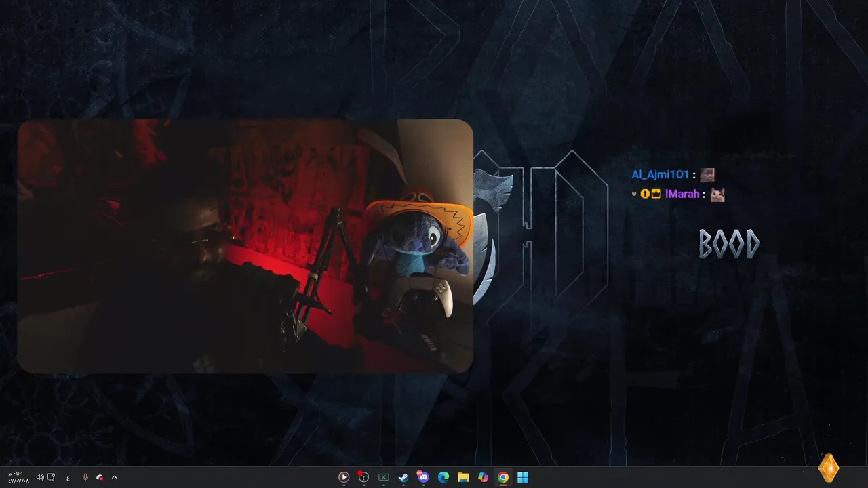This screenshot has height=488, width=868.
Task: Open OBS Studio from the taskbar
Action: (363, 477)
